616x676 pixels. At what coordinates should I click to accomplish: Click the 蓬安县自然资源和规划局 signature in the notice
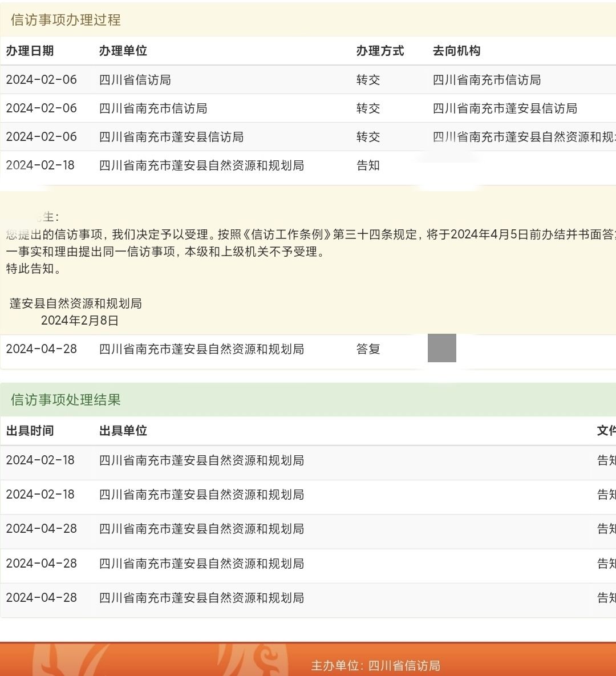pos(75,303)
